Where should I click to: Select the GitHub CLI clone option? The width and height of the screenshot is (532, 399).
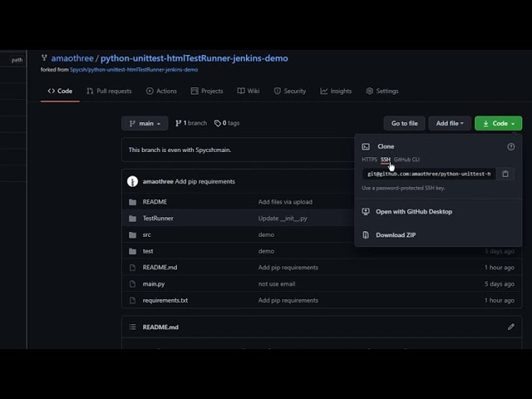pyautogui.click(x=406, y=160)
